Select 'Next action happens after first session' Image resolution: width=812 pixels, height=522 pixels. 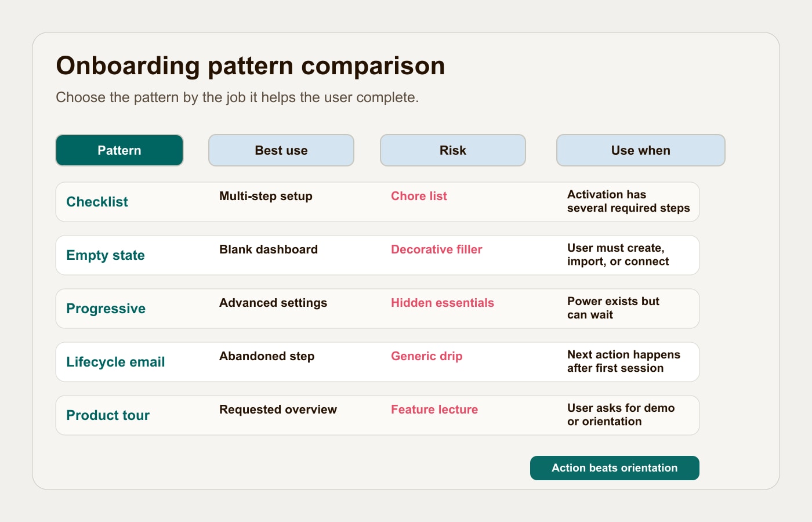click(623, 361)
